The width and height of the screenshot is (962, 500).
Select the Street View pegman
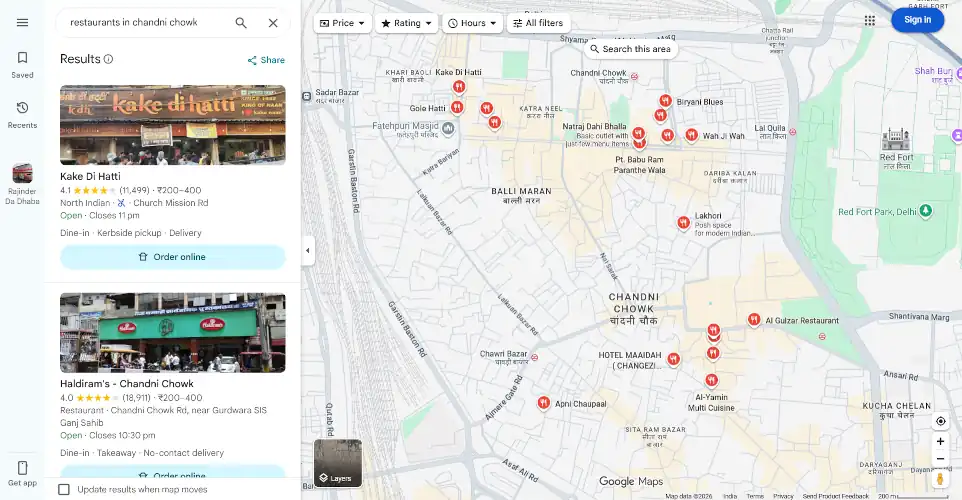[x=940, y=479]
